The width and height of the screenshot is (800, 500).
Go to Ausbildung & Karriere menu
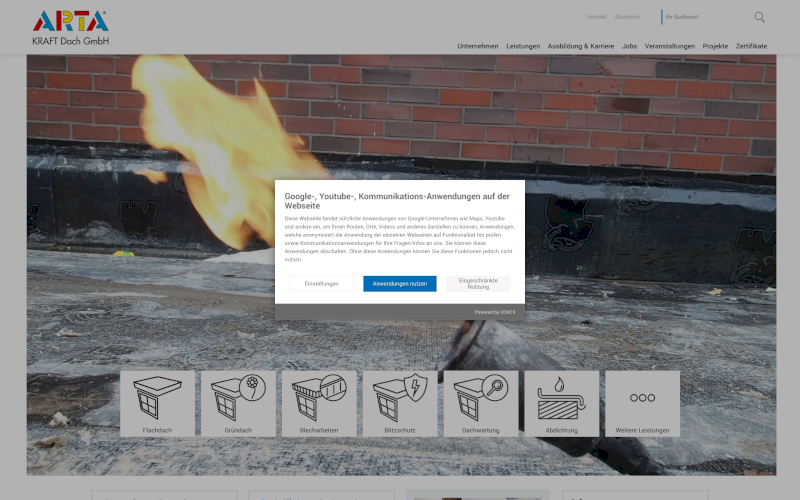click(581, 46)
